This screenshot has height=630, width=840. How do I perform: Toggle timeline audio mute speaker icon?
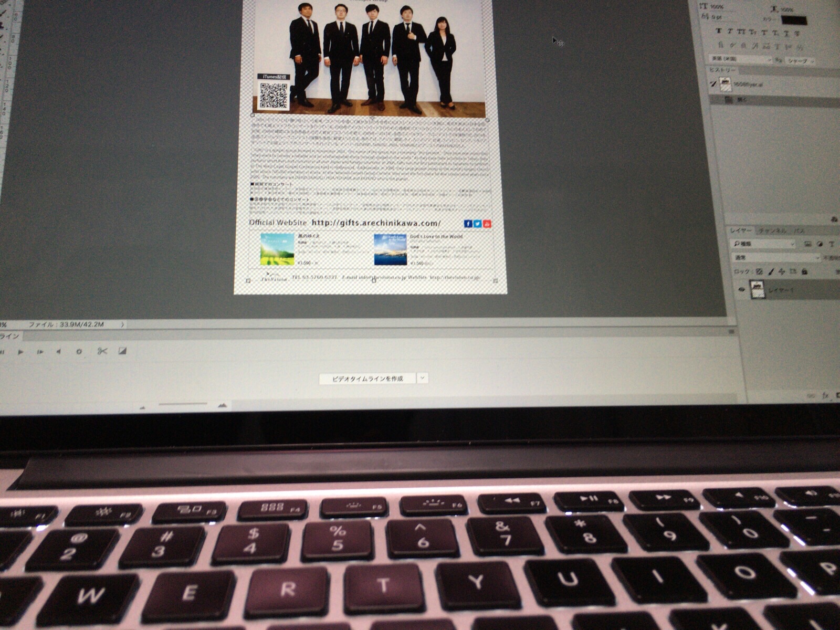[x=58, y=352]
